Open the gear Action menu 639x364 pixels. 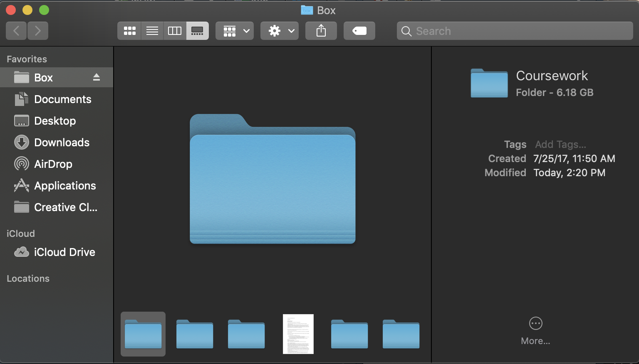pyautogui.click(x=280, y=31)
